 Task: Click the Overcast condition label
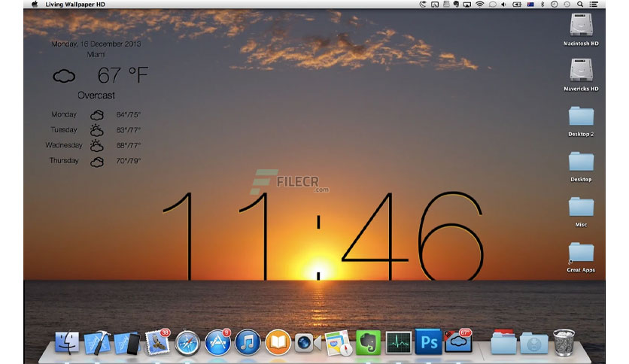[96, 96]
